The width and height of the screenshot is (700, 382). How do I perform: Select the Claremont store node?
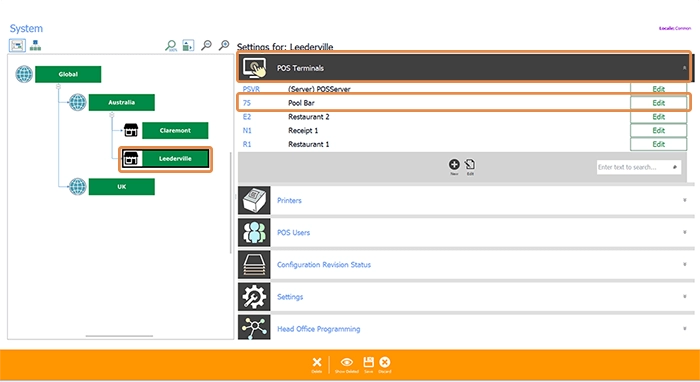(x=175, y=130)
